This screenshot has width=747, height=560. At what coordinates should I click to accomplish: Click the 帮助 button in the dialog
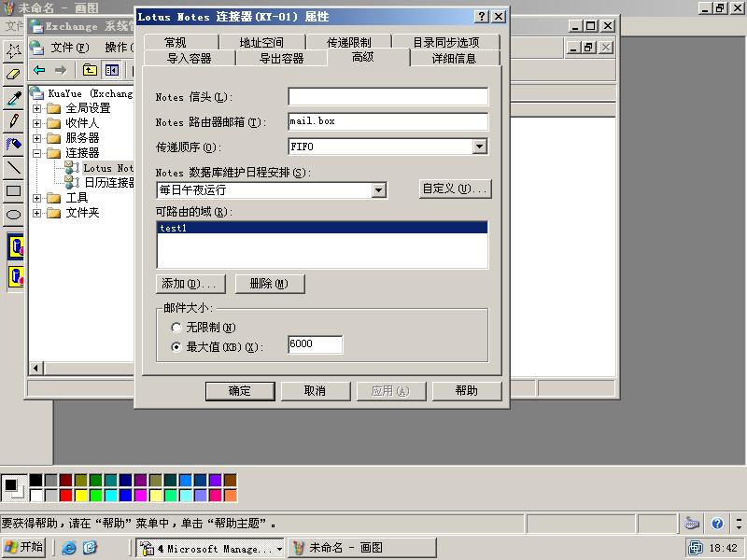coord(467,391)
